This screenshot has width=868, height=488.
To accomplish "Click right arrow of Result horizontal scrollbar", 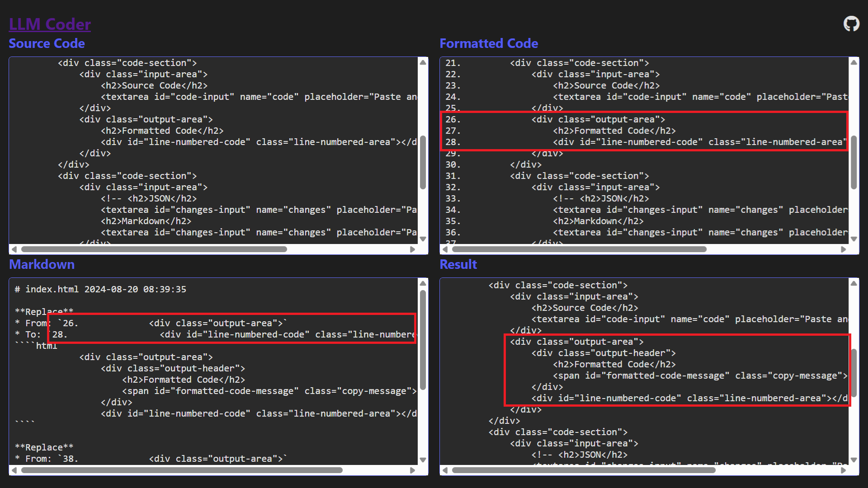I will coord(843,470).
